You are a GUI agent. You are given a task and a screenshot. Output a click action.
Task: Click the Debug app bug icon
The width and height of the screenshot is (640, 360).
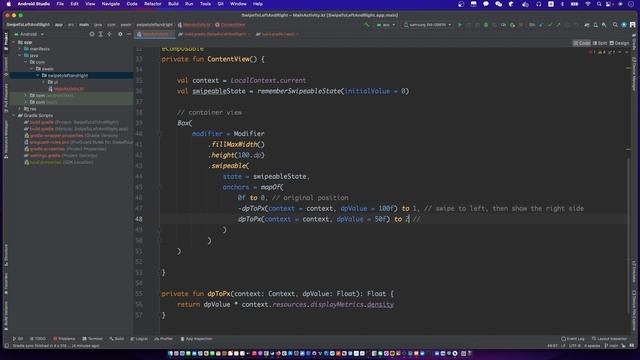(x=486, y=25)
